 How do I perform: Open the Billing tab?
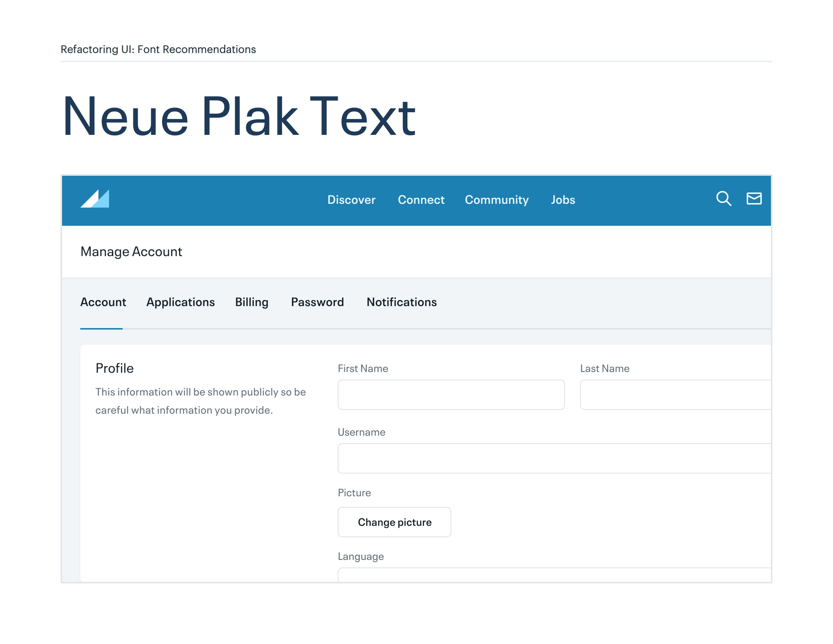pyautogui.click(x=251, y=302)
